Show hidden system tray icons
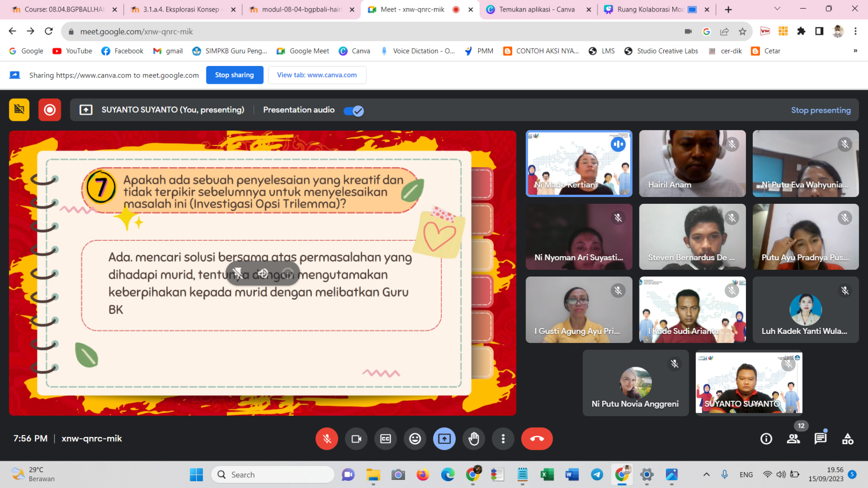868x488 pixels. (x=706, y=475)
